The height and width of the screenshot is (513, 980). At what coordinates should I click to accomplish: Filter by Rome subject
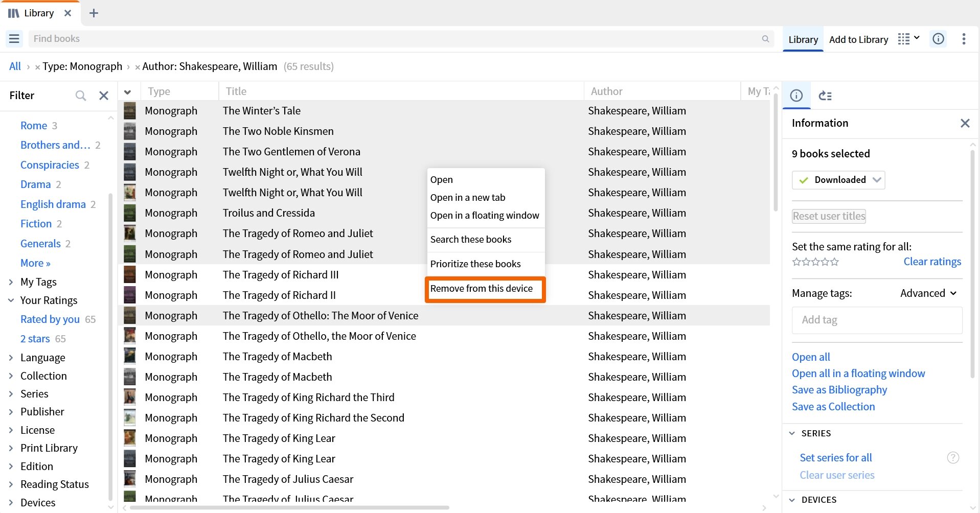[34, 126]
